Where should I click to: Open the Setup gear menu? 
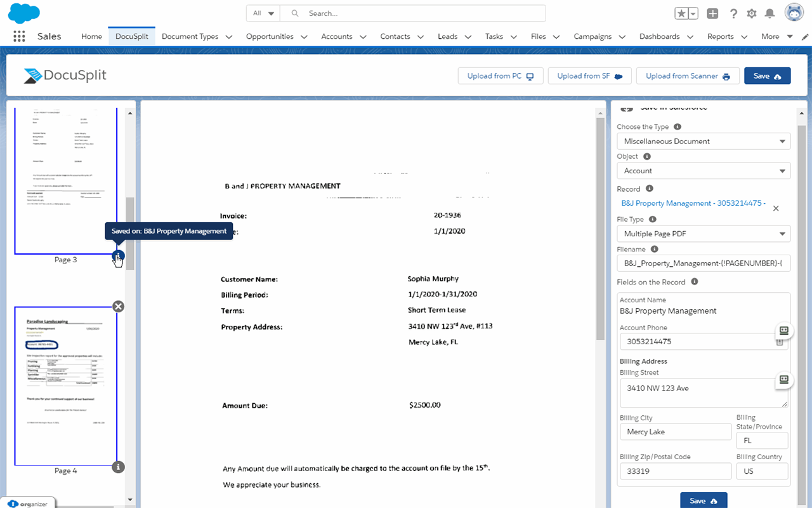pos(752,13)
